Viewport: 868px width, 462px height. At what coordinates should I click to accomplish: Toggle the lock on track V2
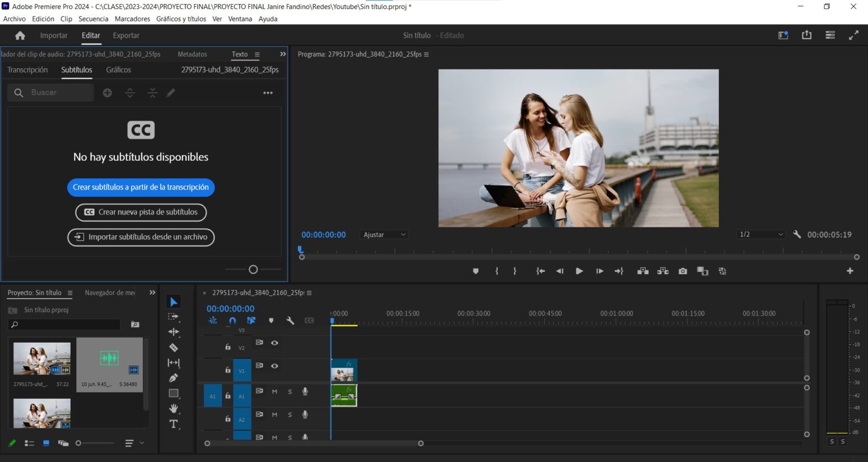(x=228, y=347)
